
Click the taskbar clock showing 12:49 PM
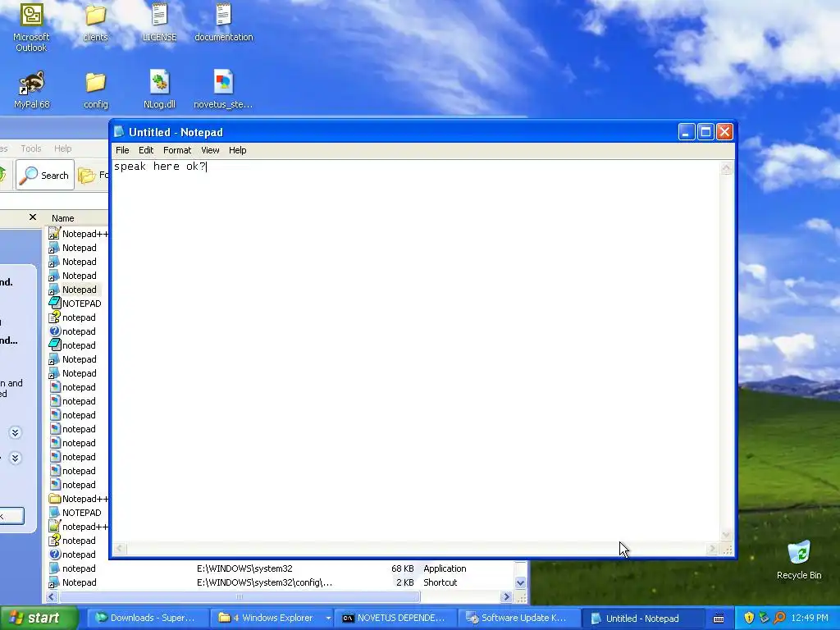tap(810, 618)
